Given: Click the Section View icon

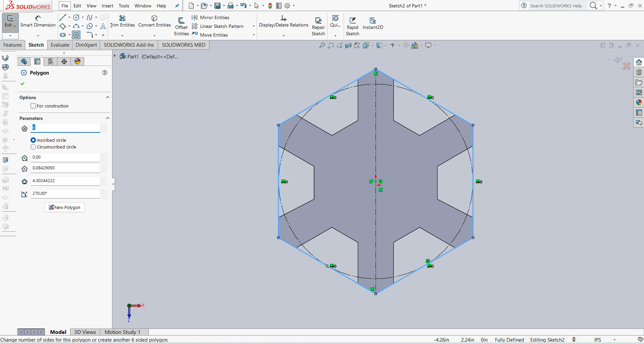Looking at the screenshot, I should pyautogui.click(x=348, y=45).
